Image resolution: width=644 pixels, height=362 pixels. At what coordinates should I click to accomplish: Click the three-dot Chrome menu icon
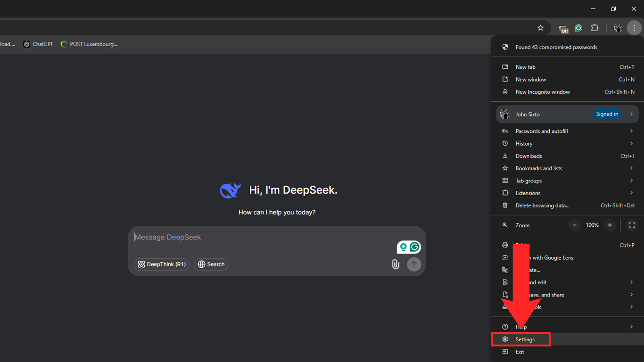634,28
